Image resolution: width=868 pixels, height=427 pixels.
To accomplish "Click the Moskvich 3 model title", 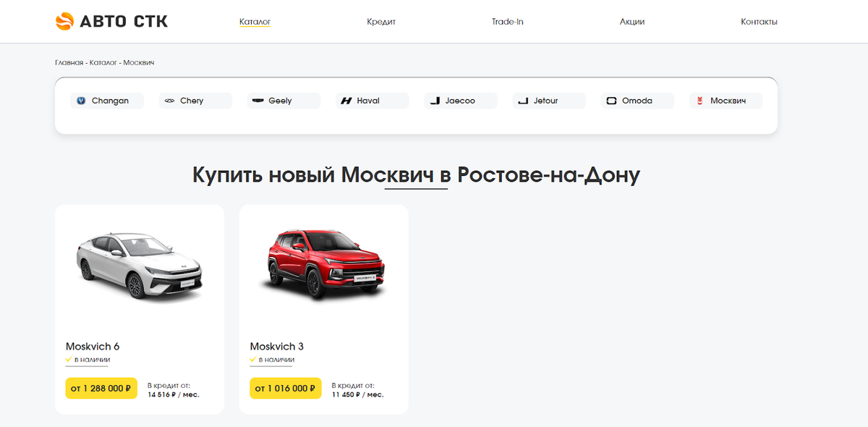I will point(277,347).
